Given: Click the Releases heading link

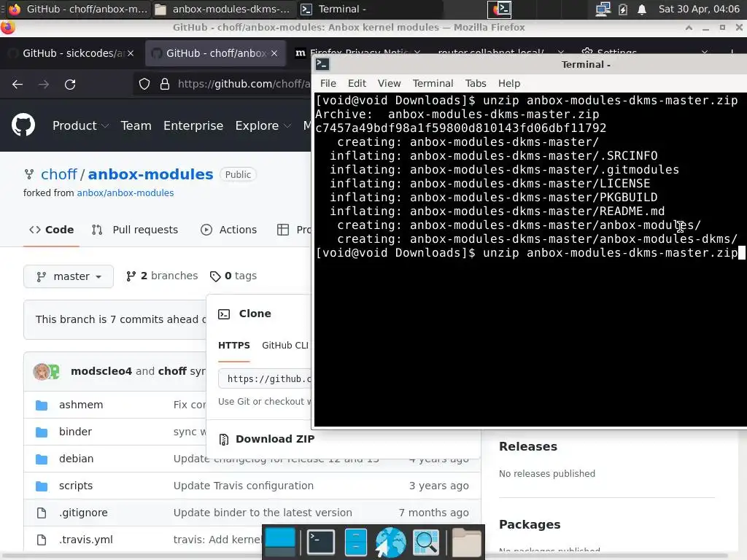Looking at the screenshot, I should (528, 447).
